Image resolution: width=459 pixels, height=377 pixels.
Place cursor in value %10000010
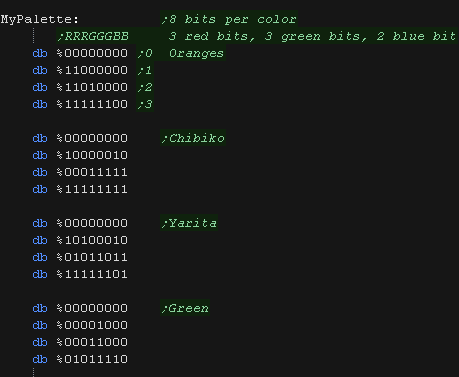(x=92, y=155)
